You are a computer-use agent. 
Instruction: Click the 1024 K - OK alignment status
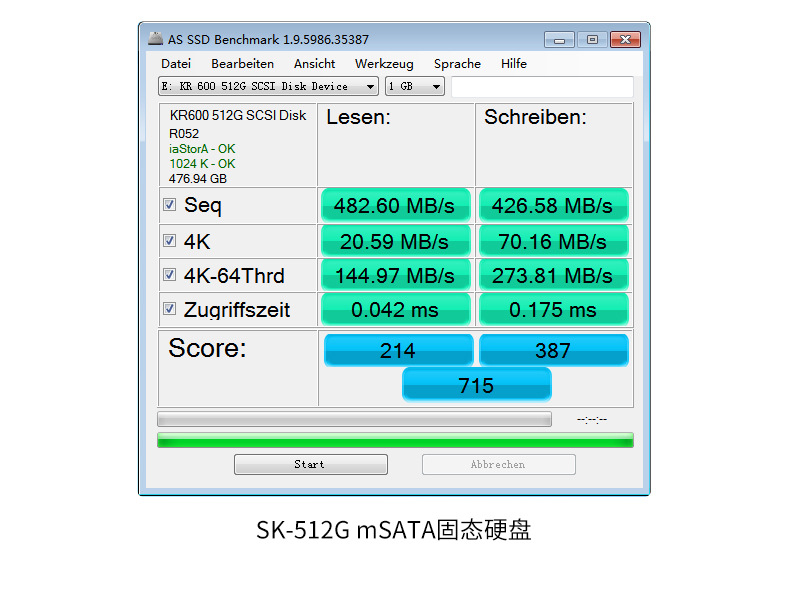pos(202,164)
